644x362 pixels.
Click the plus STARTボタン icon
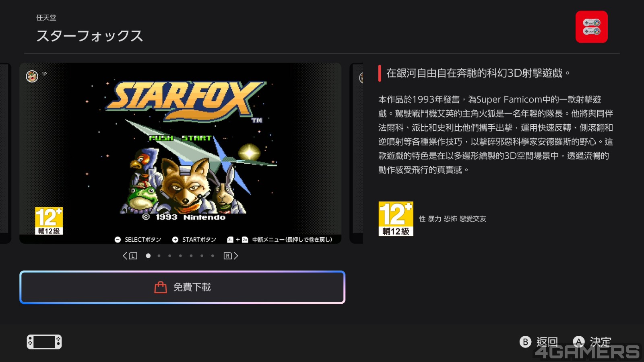(x=175, y=240)
